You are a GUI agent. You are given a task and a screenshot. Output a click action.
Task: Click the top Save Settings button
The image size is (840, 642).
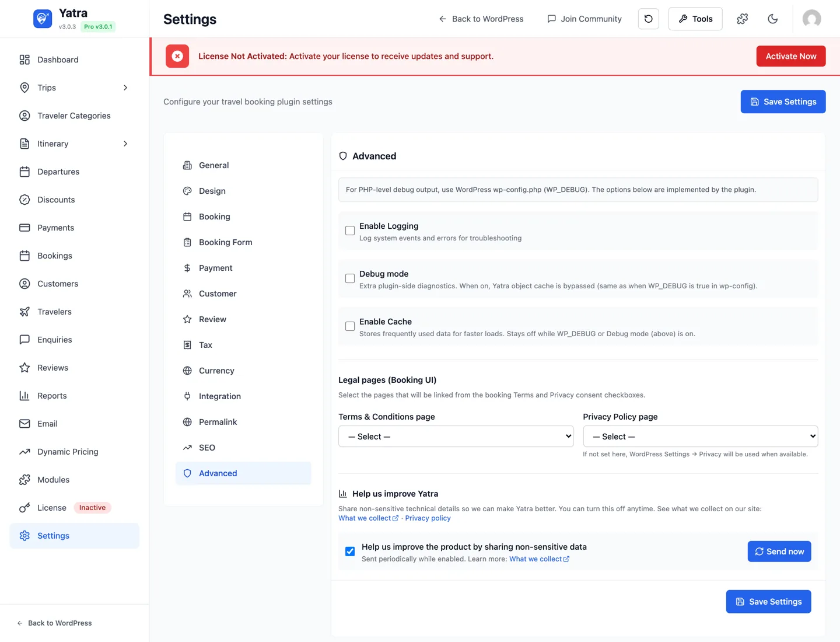783,102
